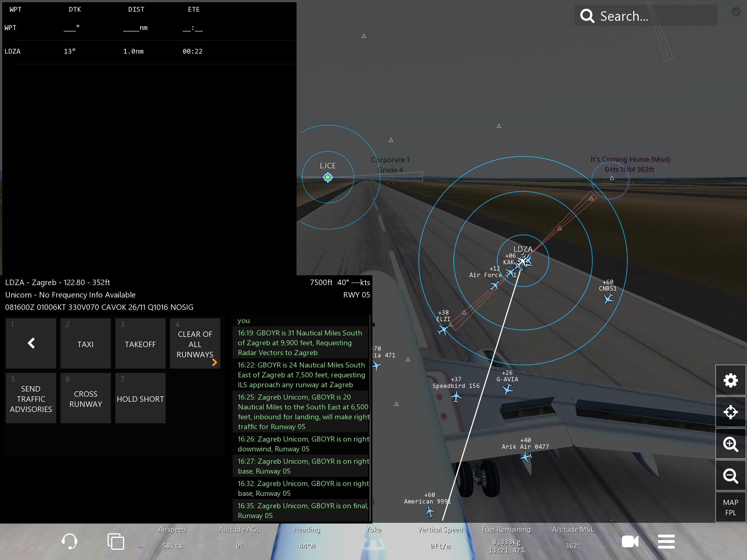
Task: Zoom out of the map
Action: click(x=730, y=476)
